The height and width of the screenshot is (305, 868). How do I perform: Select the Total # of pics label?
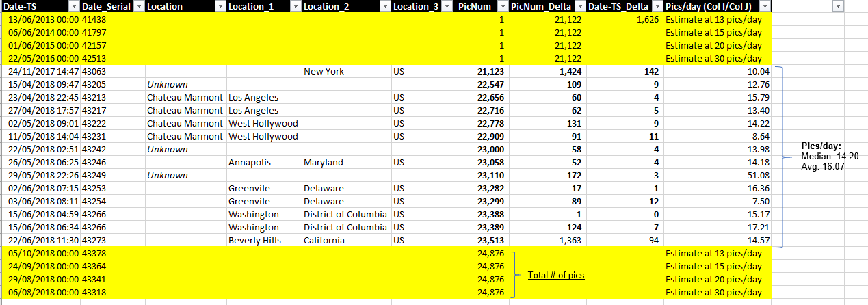(x=556, y=276)
